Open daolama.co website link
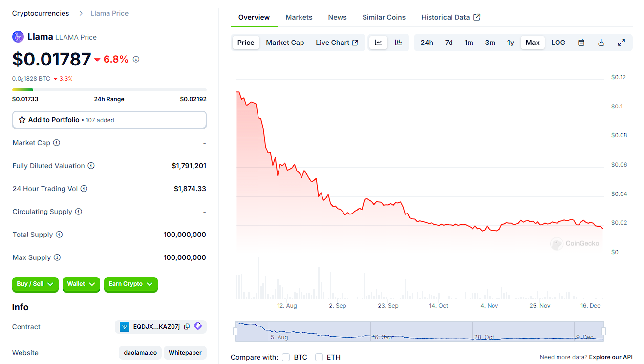644x364 pixels. (140, 353)
